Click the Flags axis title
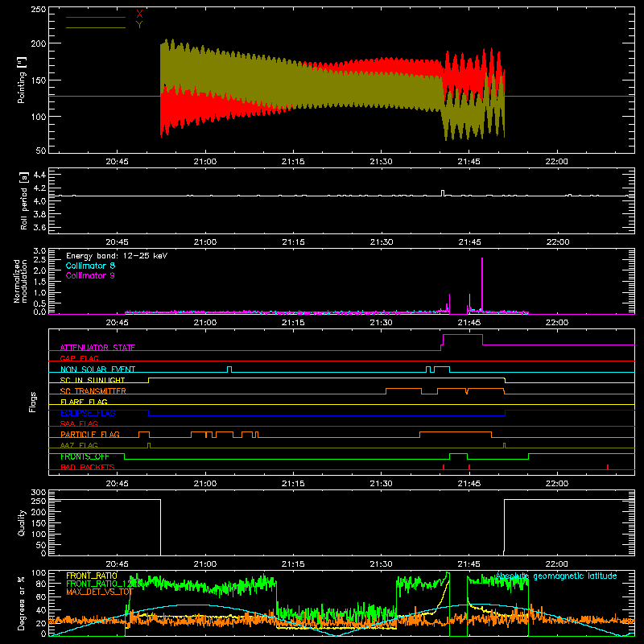 pos(33,402)
